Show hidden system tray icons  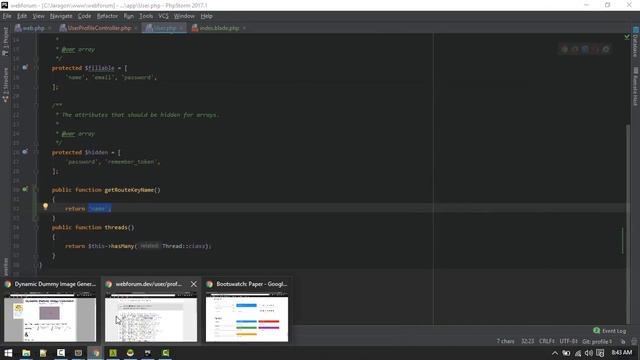[555, 353]
